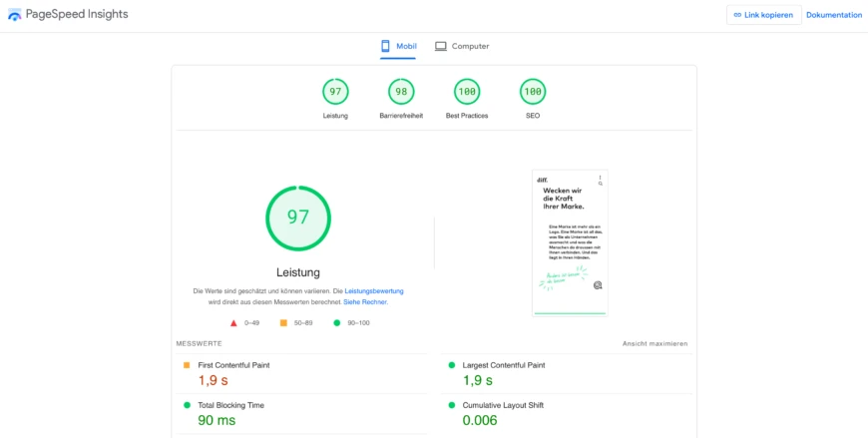Click the red triangle 0–49 legend icon

pos(233,323)
